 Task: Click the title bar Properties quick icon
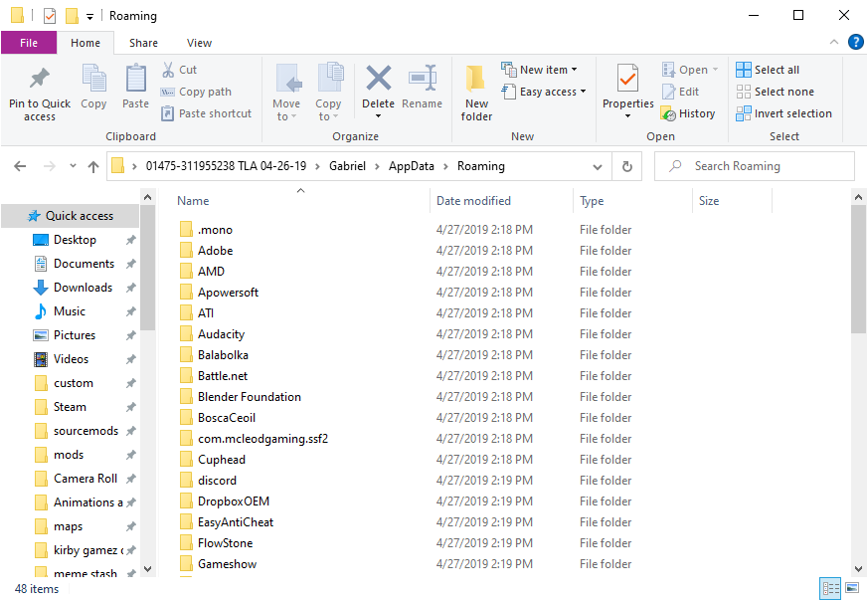(x=50, y=16)
